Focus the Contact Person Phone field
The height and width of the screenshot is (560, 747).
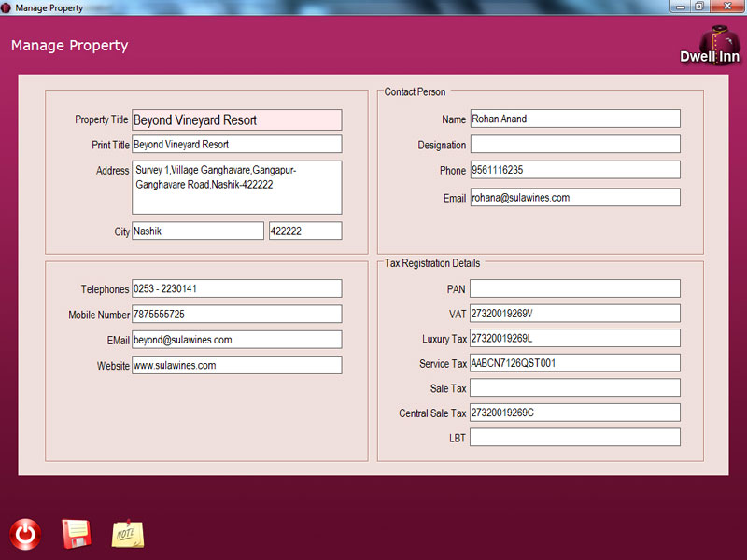[x=574, y=170]
